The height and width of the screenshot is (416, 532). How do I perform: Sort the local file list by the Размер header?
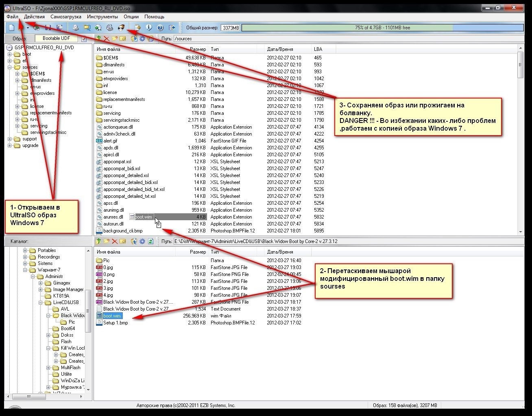point(192,252)
